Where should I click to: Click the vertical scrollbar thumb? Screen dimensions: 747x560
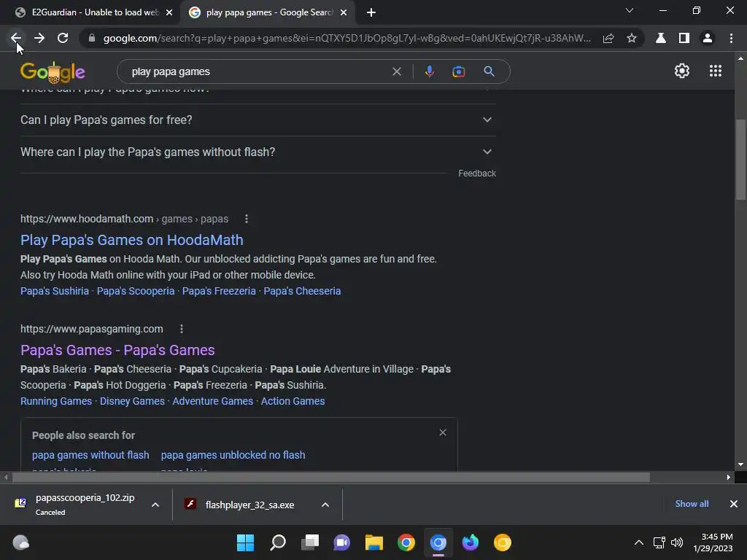pyautogui.click(x=740, y=160)
